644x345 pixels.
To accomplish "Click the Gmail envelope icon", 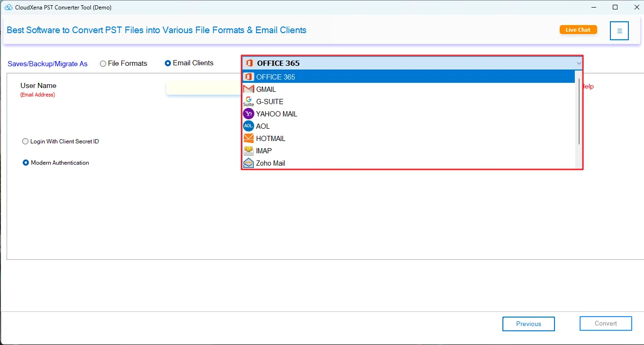I will 249,89.
